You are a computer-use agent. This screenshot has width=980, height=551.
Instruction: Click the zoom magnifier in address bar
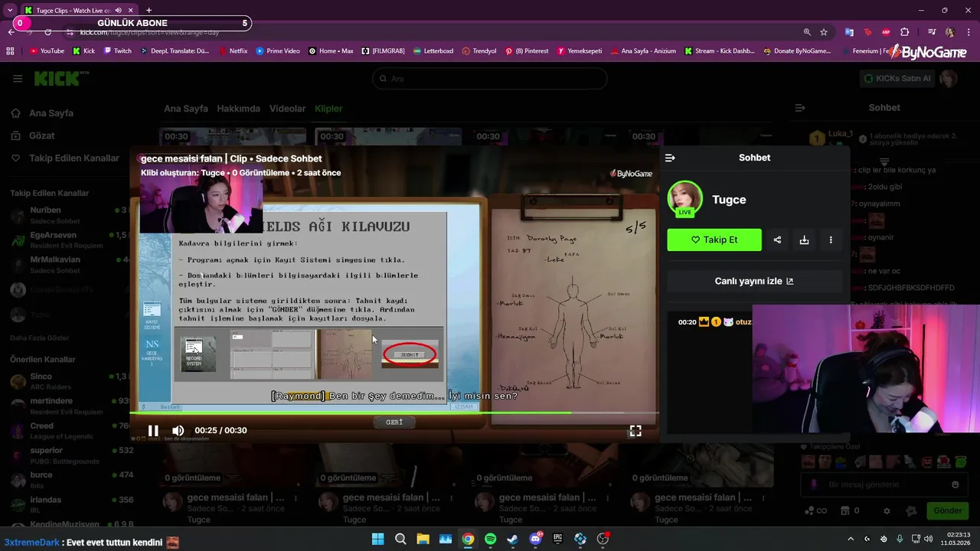[807, 32]
